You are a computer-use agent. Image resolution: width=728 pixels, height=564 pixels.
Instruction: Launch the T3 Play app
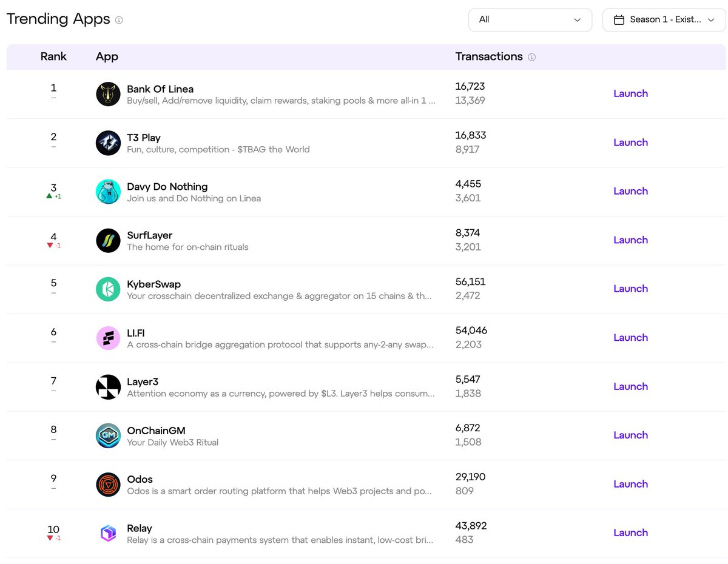pyautogui.click(x=630, y=143)
